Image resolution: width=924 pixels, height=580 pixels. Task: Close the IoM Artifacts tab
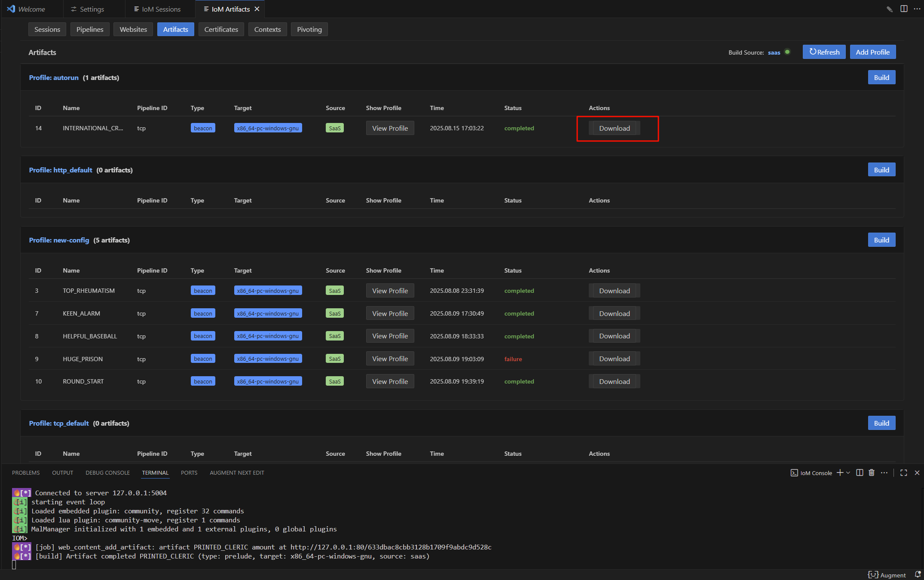[257, 9]
